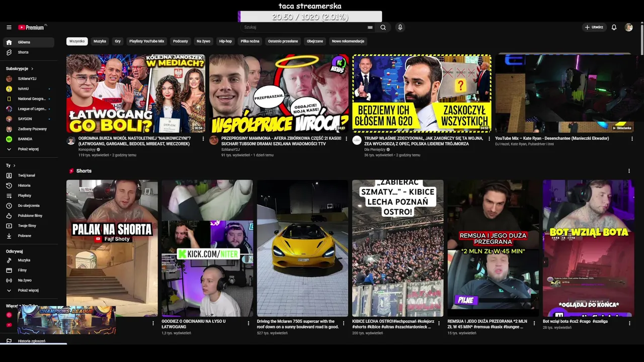644x362 pixels.
Task: Expand Odkrywaj list with Pokaż więcej
Action: (x=29, y=290)
